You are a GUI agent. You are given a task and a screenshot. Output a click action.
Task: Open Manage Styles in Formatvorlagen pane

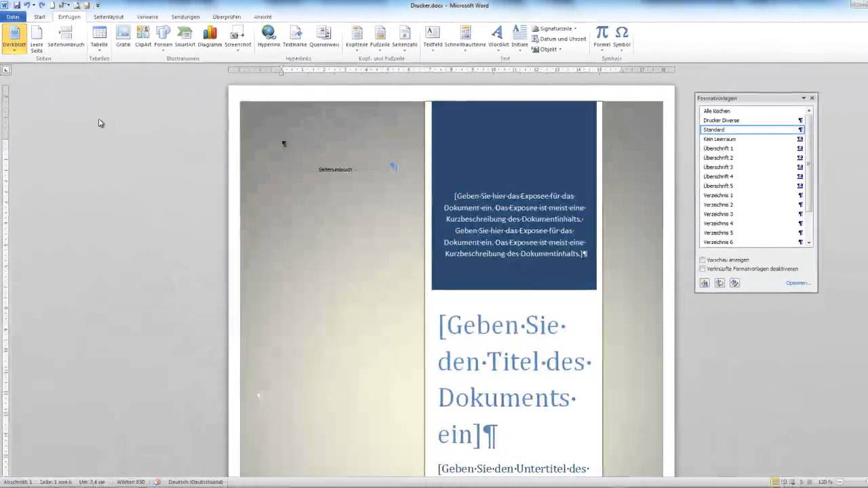coord(734,283)
